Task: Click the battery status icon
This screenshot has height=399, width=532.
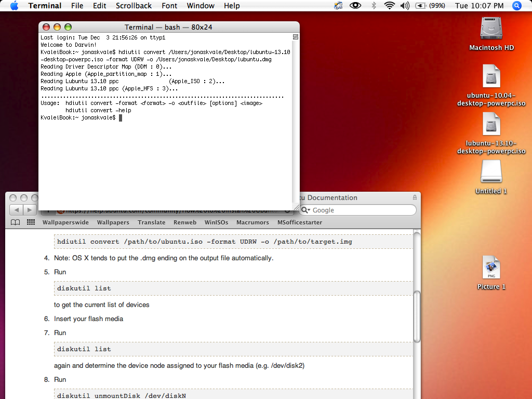Action: click(x=421, y=6)
